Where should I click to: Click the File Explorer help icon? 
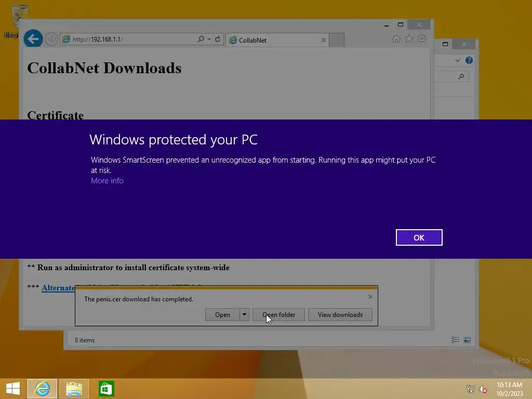[469, 60]
